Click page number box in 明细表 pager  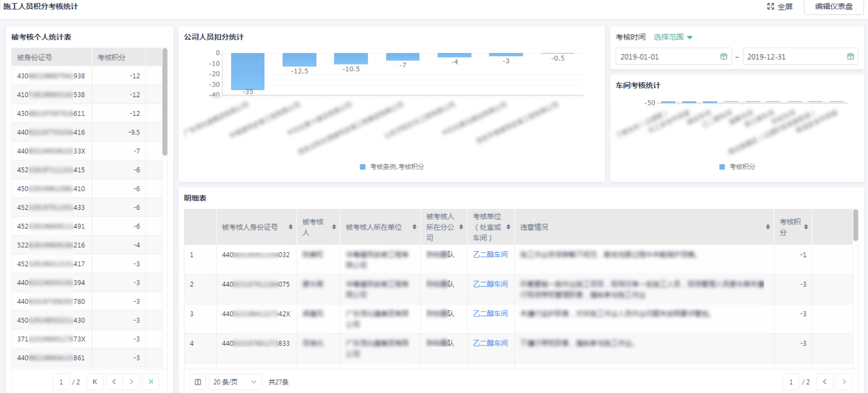(x=791, y=382)
